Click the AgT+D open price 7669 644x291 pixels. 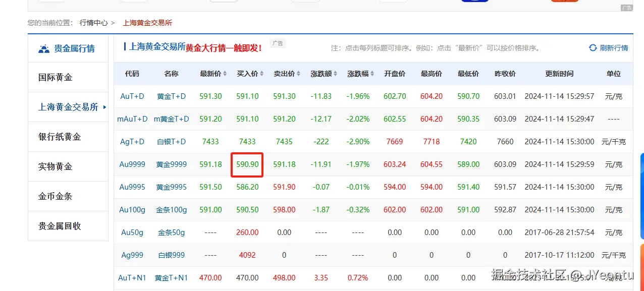395,142
